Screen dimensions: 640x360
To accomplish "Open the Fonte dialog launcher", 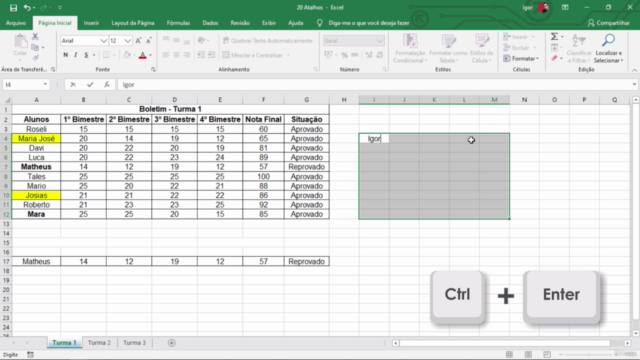I will click(x=153, y=70).
